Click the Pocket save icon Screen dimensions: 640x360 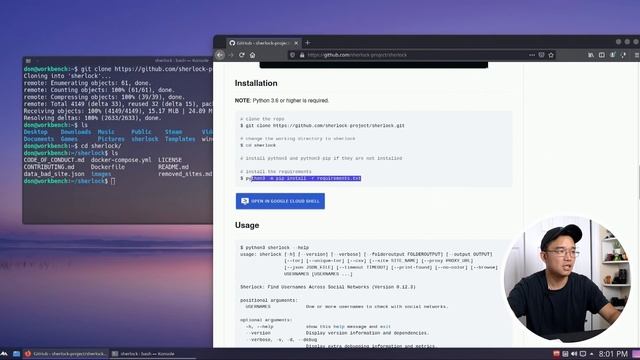point(541,55)
